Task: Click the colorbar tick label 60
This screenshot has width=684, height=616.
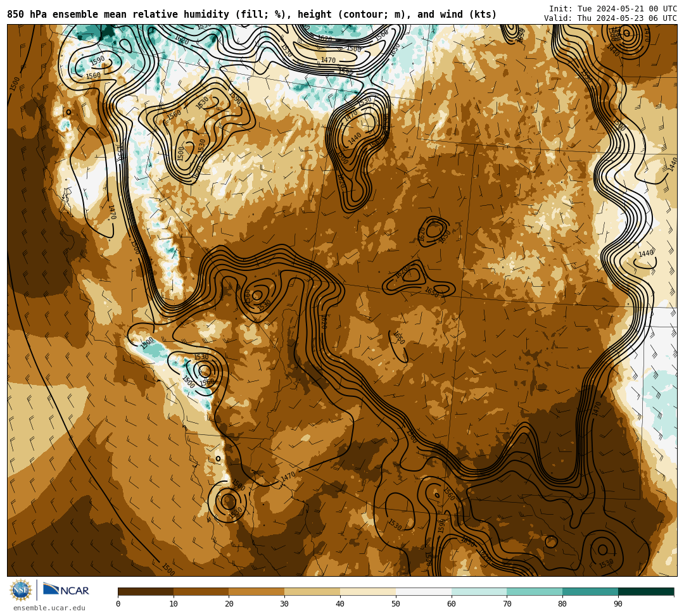Action: [452, 604]
